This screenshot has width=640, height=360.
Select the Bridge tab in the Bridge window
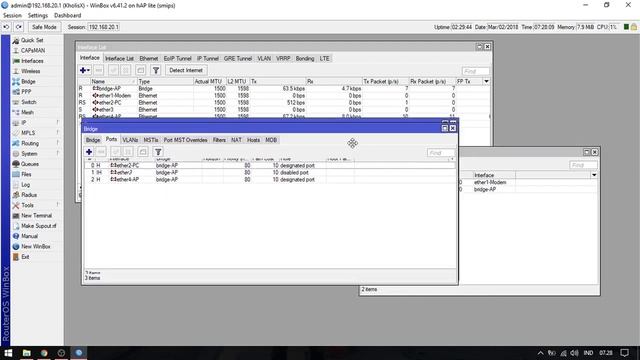click(x=93, y=140)
